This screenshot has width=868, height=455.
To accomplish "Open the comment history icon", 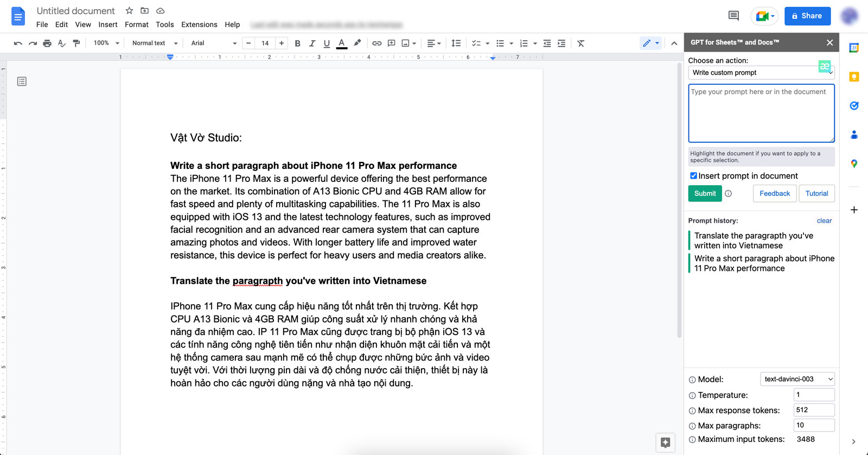I will tap(733, 16).
